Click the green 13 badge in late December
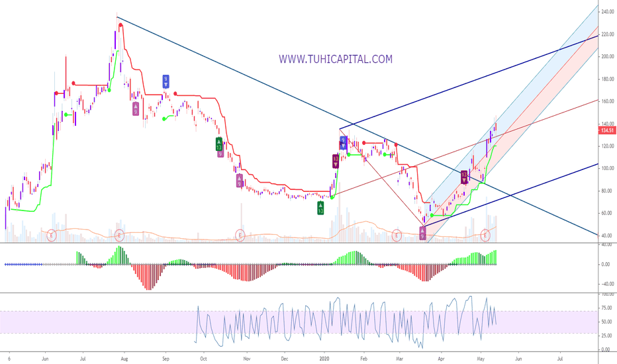The image size is (617, 364). [x=320, y=208]
